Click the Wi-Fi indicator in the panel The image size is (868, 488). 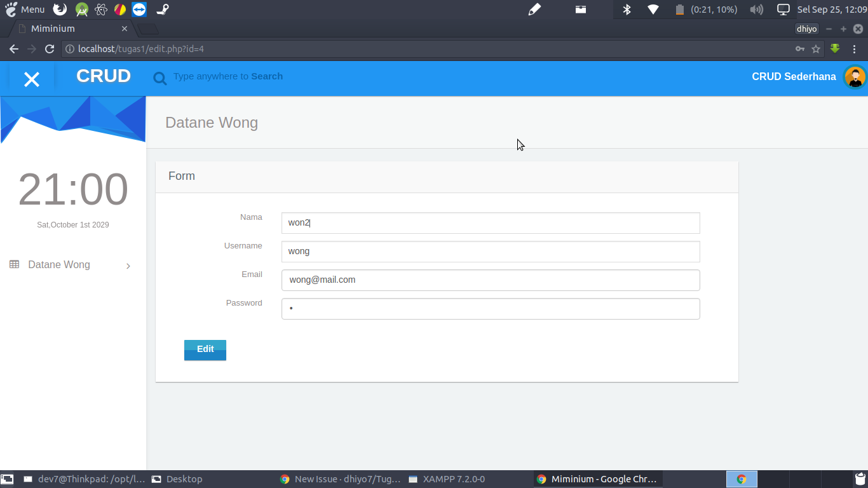[x=653, y=10]
